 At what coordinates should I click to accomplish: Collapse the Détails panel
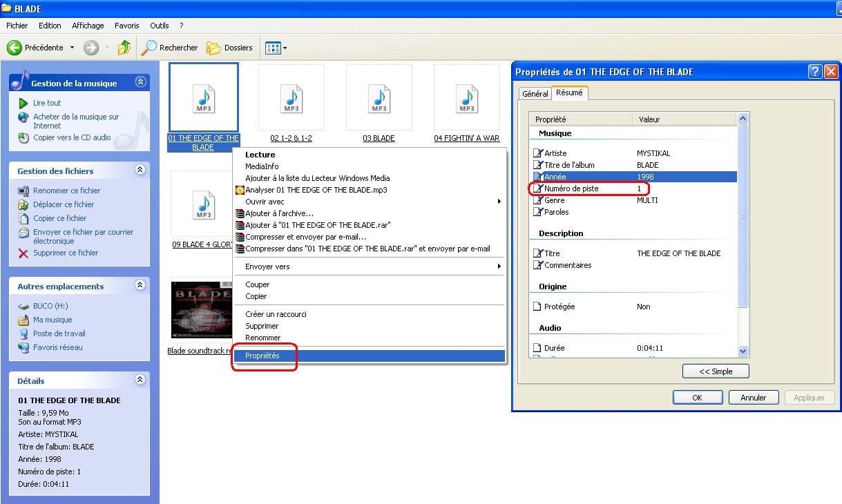140,380
